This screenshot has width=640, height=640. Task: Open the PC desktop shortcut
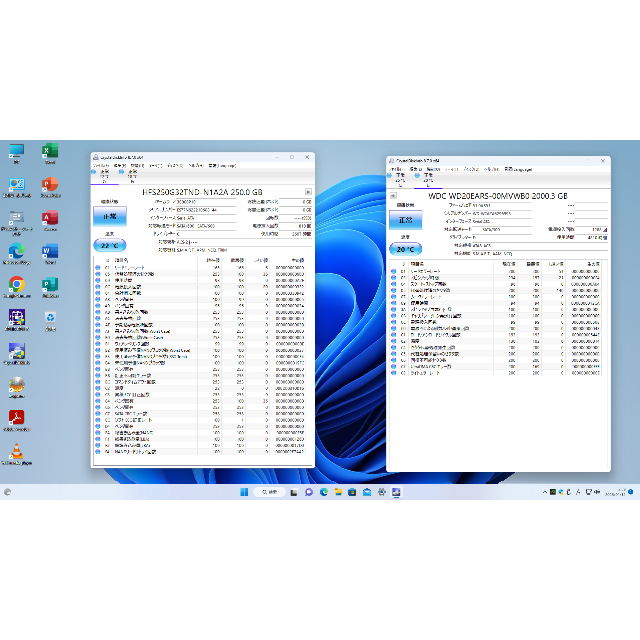(x=16, y=153)
